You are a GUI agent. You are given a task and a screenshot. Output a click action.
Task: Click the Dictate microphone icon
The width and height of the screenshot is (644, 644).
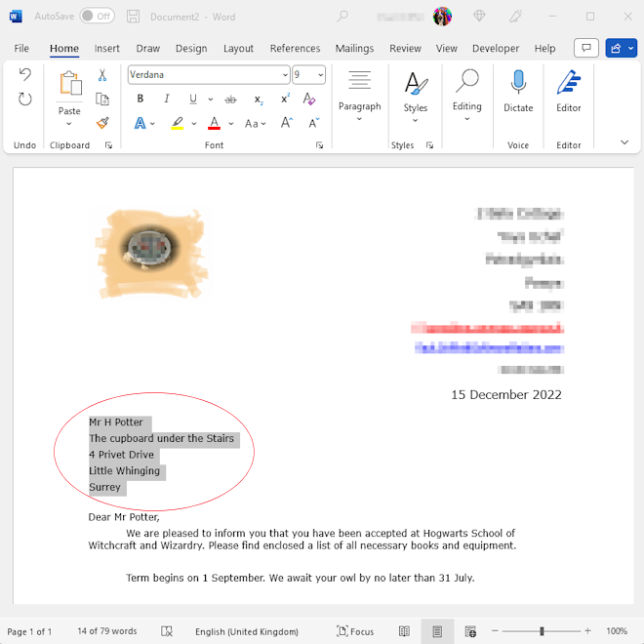518,81
